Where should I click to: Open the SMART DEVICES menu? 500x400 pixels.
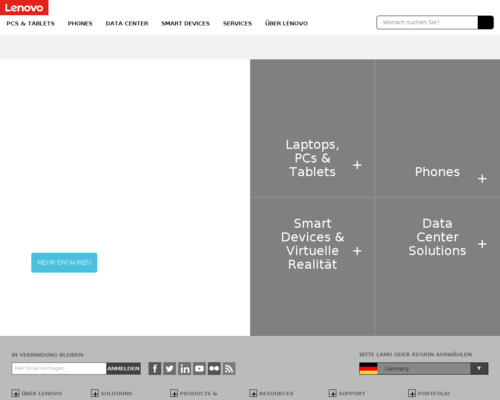point(185,23)
